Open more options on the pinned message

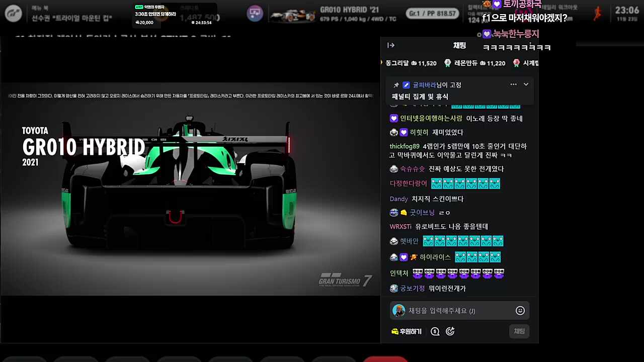[x=513, y=84]
